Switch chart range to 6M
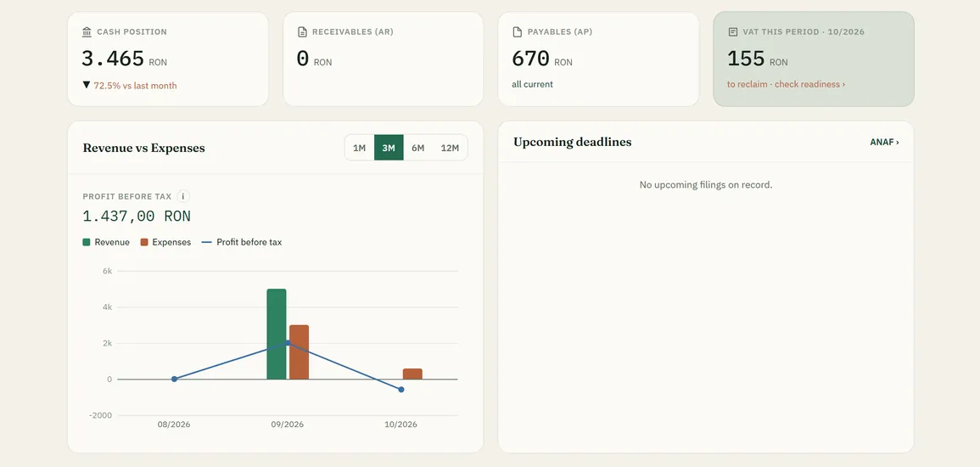Screen dimensions: 980x467 [418, 148]
